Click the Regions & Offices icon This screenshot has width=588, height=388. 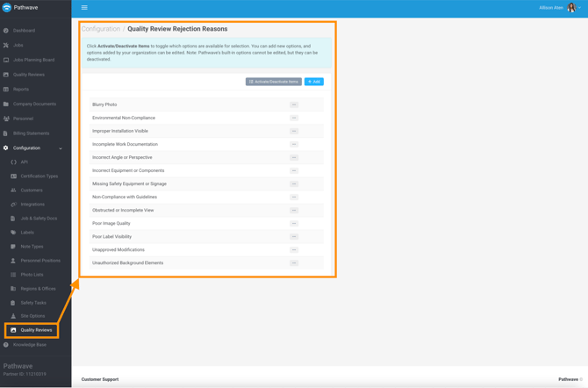(13, 289)
